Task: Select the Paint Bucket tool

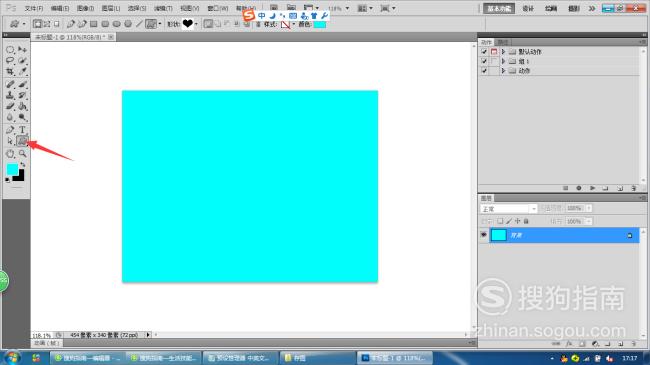Action: coord(22,106)
